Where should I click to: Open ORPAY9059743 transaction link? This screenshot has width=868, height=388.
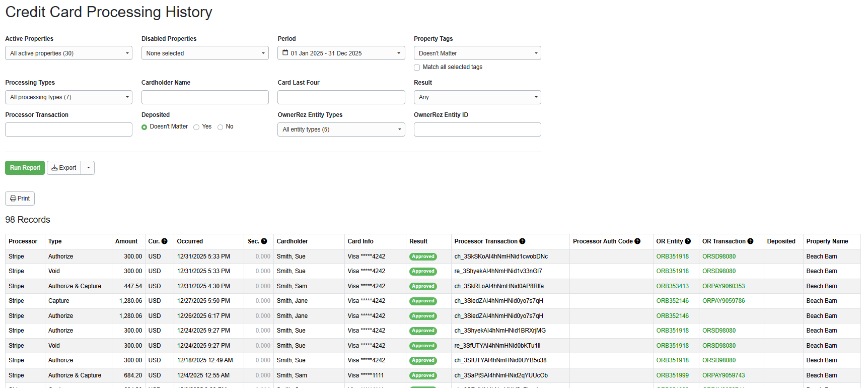(724, 375)
